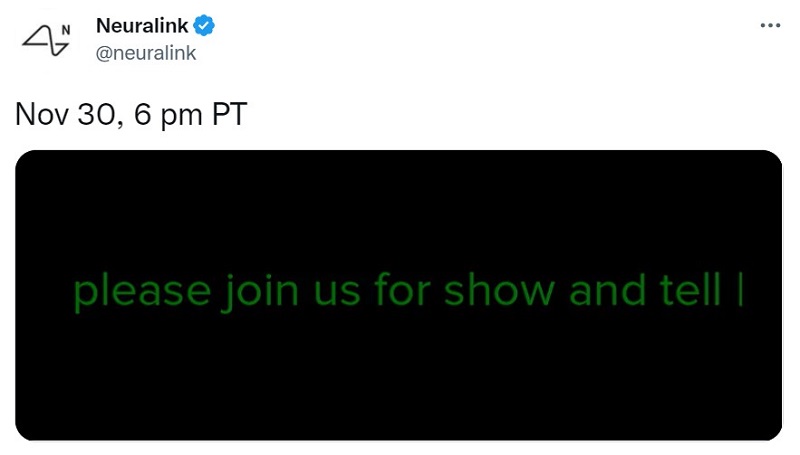Click the blue verified checkmark badge

pyautogui.click(x=204, y=25)
